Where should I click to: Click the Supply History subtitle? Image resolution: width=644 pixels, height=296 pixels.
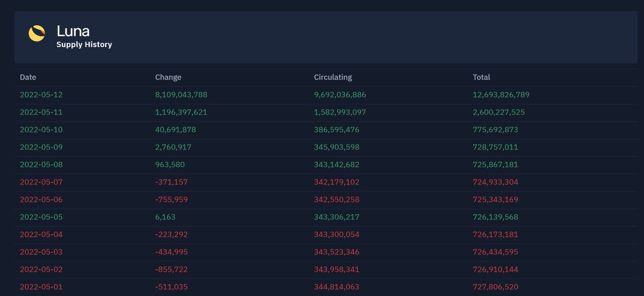(84, 45)
